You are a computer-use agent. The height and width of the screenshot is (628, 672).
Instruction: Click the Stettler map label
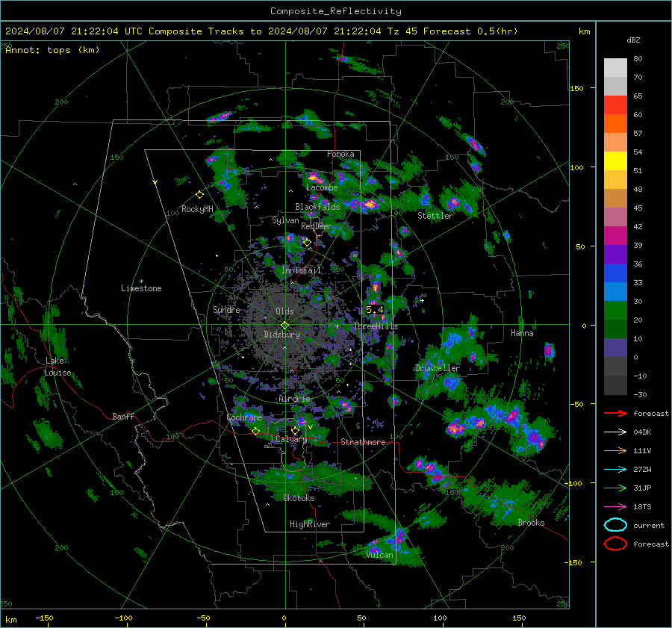[x=435, y=216]
